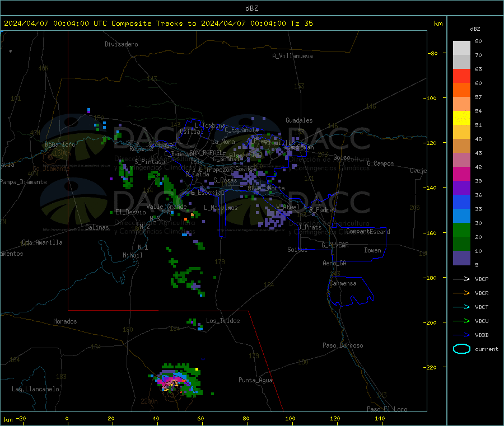The image size is (504, 426).
Task: Click the 'Morados' map label
Action: click(x=65, y=321)
